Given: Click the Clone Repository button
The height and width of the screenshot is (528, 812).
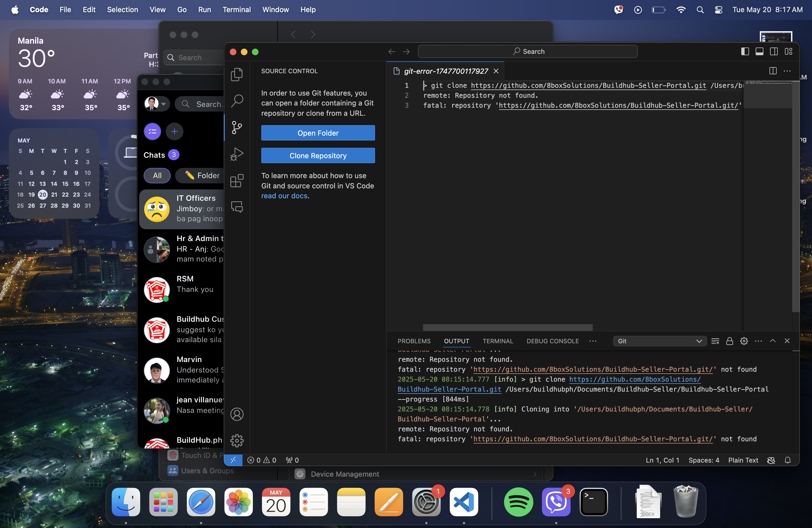Looking at the screenshot, I should pyautogui.click(x=318, y=155).
